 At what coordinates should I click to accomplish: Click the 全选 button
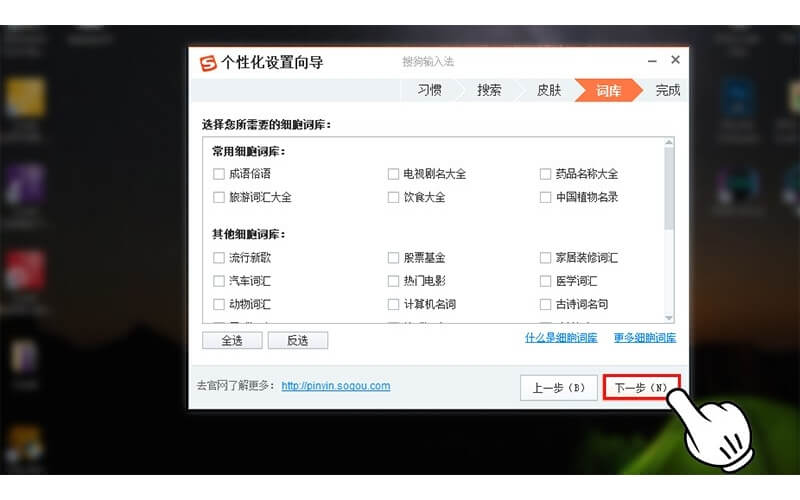(x=232, y=340)
